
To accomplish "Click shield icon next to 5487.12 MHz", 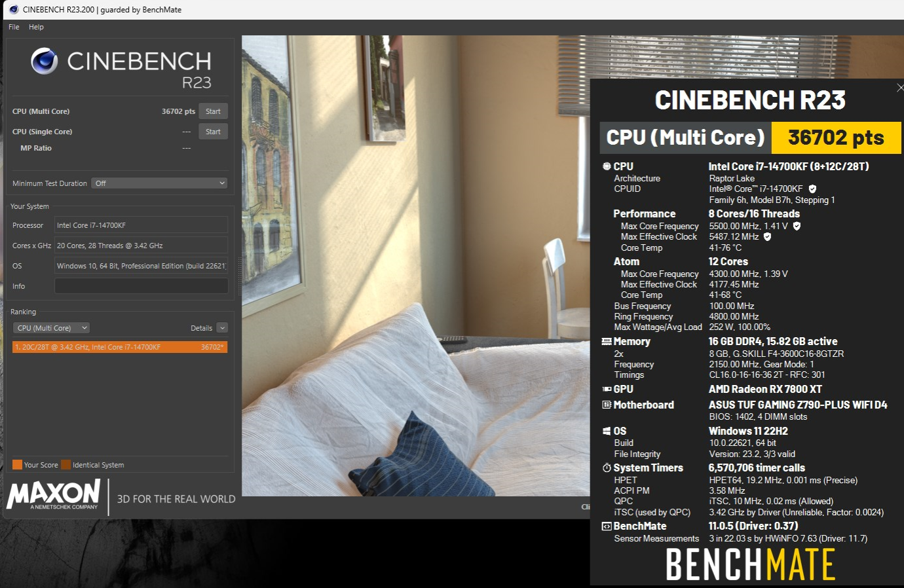I will pos(767,236).
